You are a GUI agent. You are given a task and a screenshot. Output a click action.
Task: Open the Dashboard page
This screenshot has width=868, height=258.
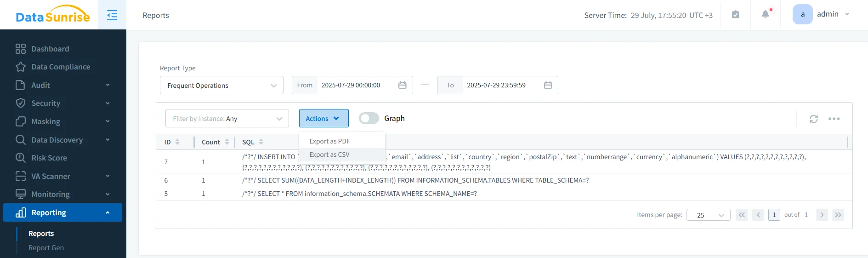point(50,49)
